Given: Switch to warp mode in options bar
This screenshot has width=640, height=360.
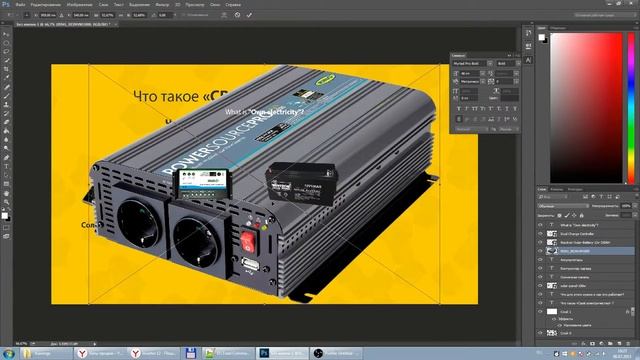Looking at the screenshot, I should pos(224,15).
